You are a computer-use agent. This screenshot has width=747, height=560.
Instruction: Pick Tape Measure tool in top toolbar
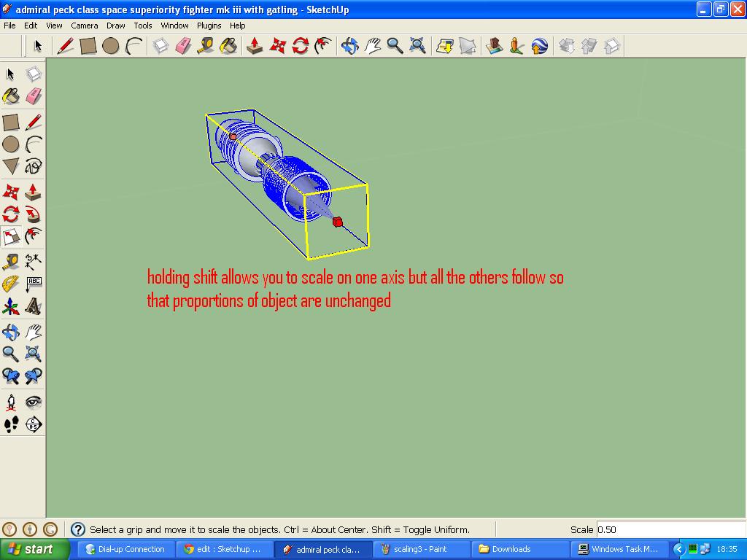(206, 46)
